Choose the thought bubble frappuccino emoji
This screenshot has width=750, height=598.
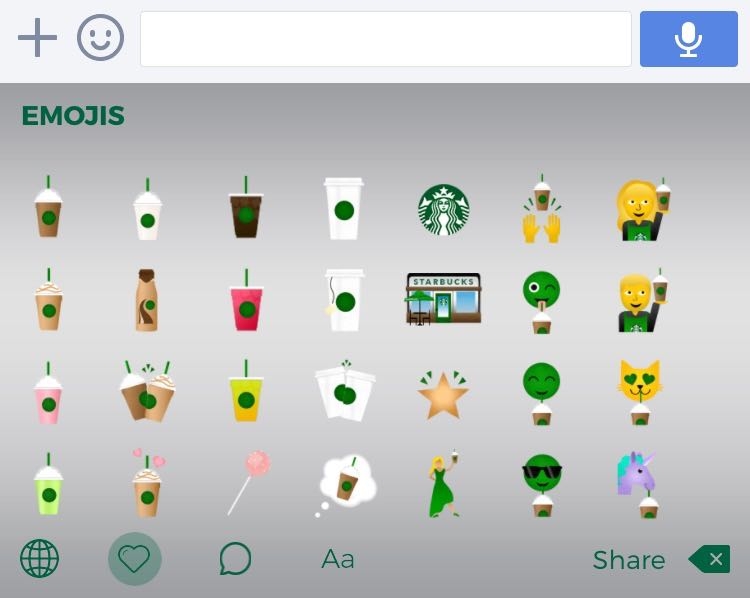[346, 485]
